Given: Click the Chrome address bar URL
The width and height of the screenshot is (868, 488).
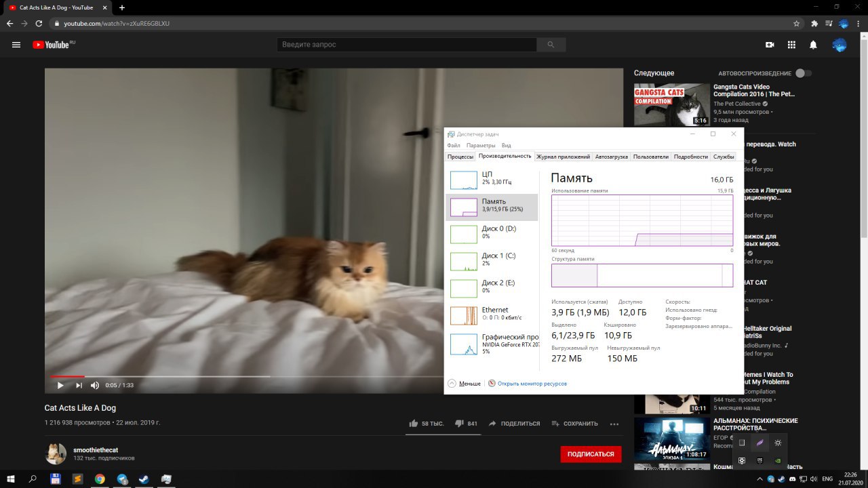Looking at the screenshot, I should [x=117, y=23].
